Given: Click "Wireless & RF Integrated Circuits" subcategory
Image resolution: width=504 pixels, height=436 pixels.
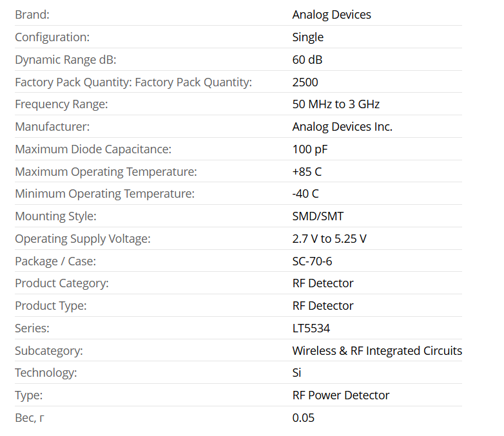Looking at the screenshot, I should (x=377, y=351).
